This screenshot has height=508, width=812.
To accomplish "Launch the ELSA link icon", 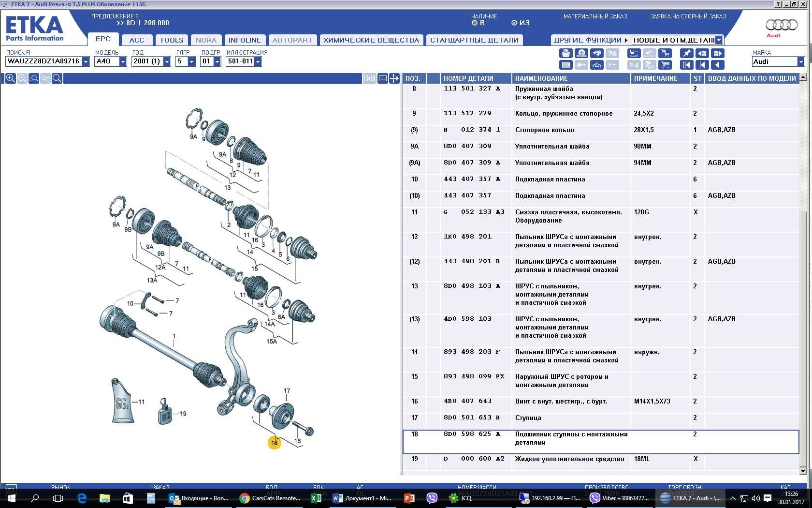I will point(634,53).
